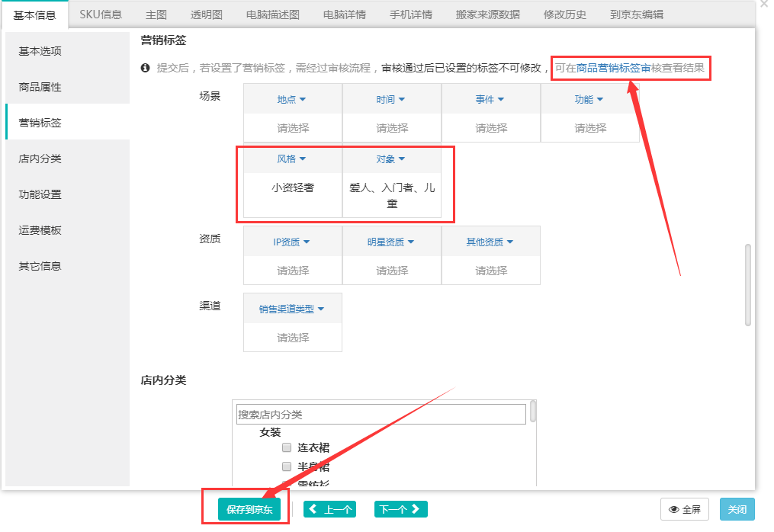The height and width of the screenshot is (532, 774).
Task: Select 商品属性 in the left sidebar
Action: click(40, 87)
